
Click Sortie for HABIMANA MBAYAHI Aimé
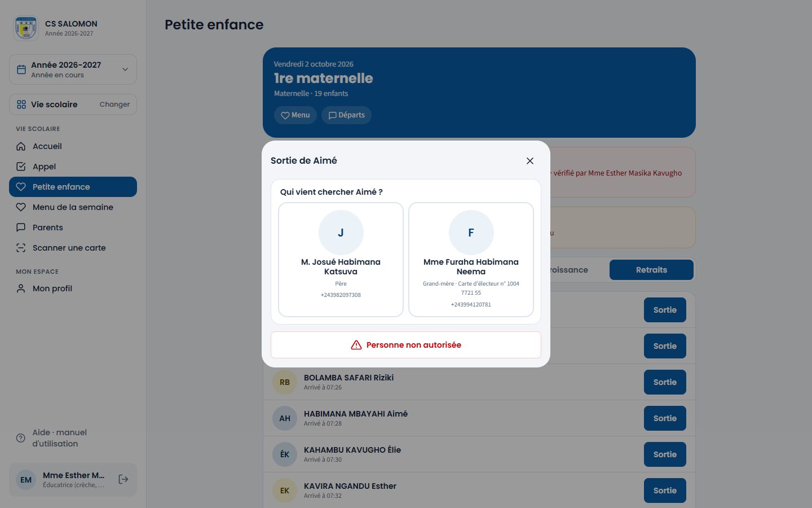tap(665, 418)
